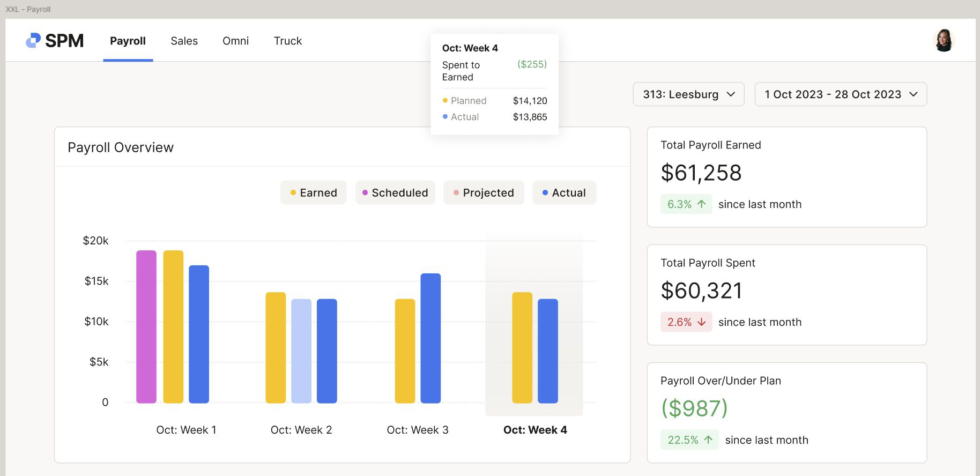Click the blue Actual bar in Week 3
The width and height of the screenshot is (980, 476).
tap(430, 338)
